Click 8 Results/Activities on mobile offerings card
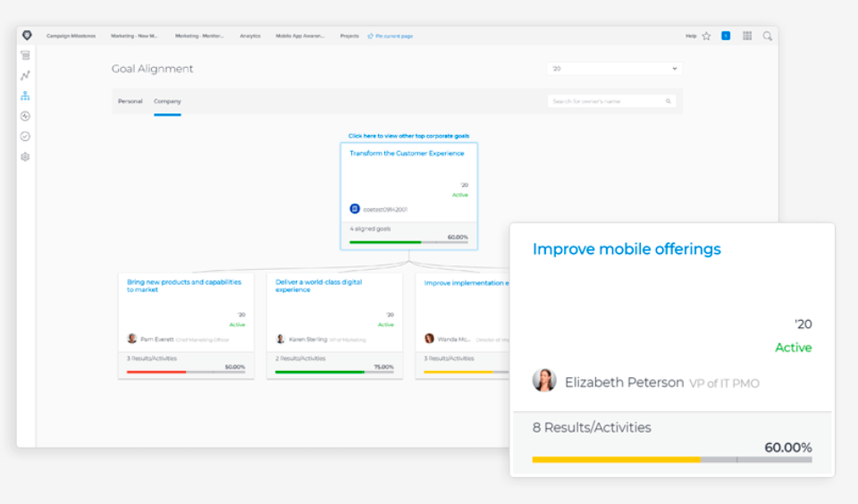 592,427
